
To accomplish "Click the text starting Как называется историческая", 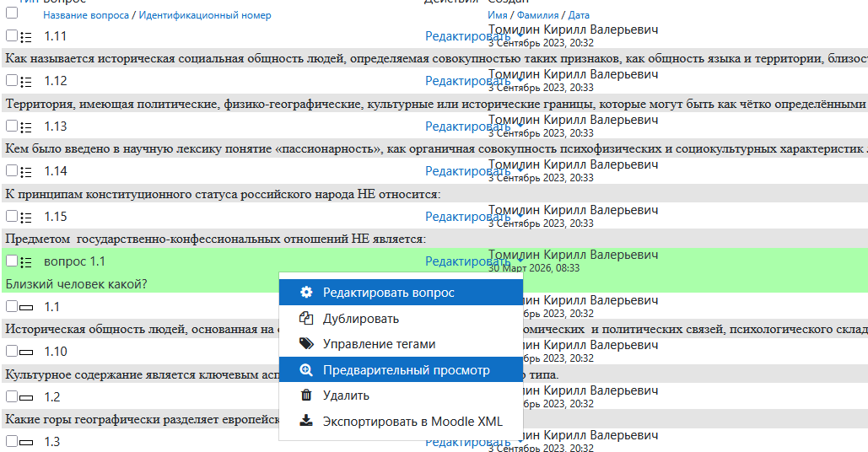I will coord(437,59).
